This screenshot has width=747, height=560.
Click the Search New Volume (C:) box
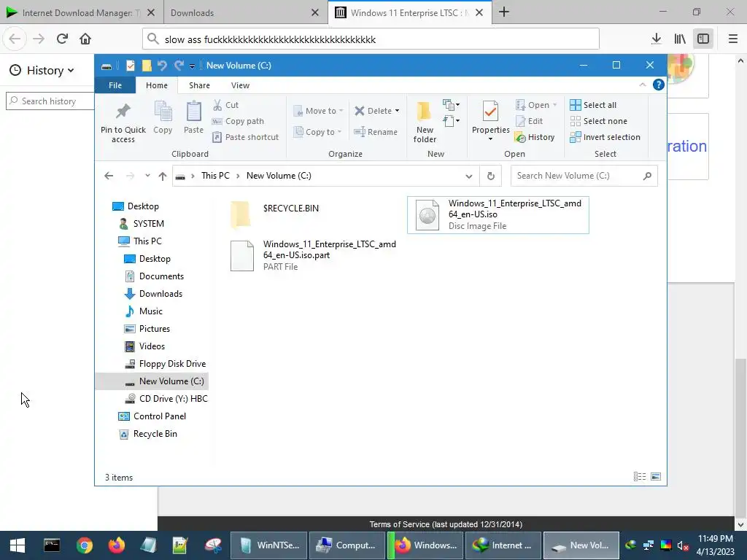pos(584,176)
